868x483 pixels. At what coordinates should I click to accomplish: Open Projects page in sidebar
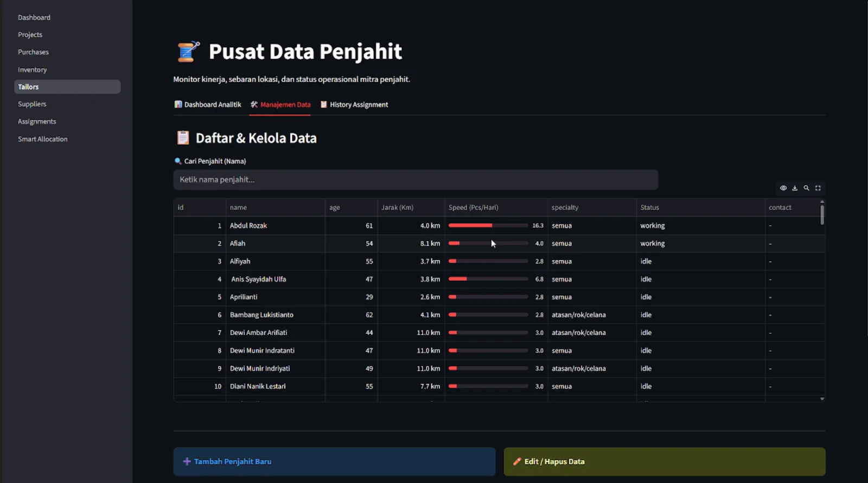pos(30,35)
